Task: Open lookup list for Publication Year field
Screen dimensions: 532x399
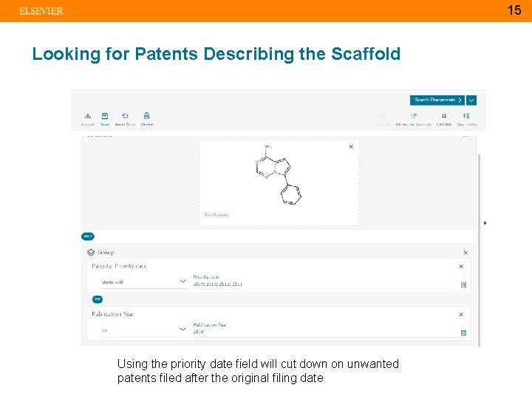Action: point(463,332)
